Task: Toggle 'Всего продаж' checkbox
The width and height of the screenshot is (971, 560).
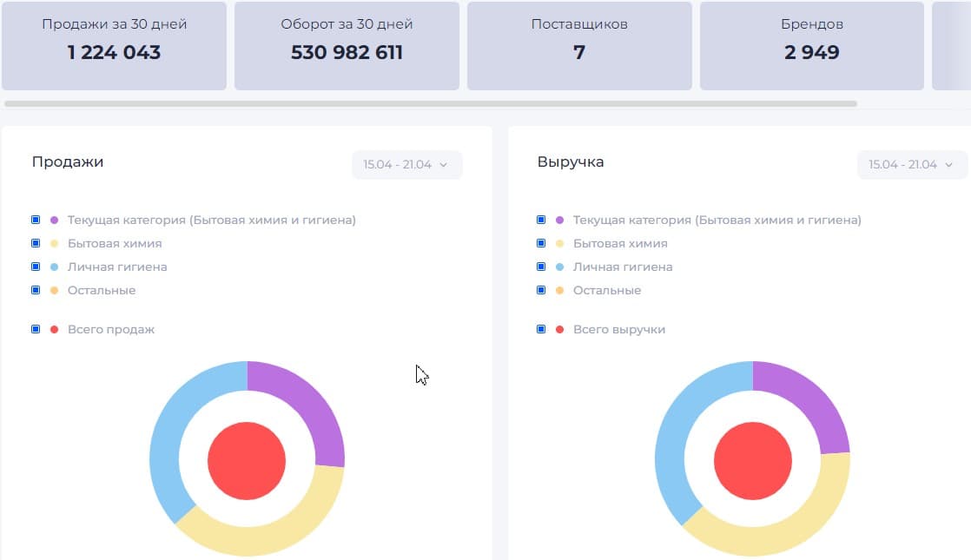Action: (36, 329)
